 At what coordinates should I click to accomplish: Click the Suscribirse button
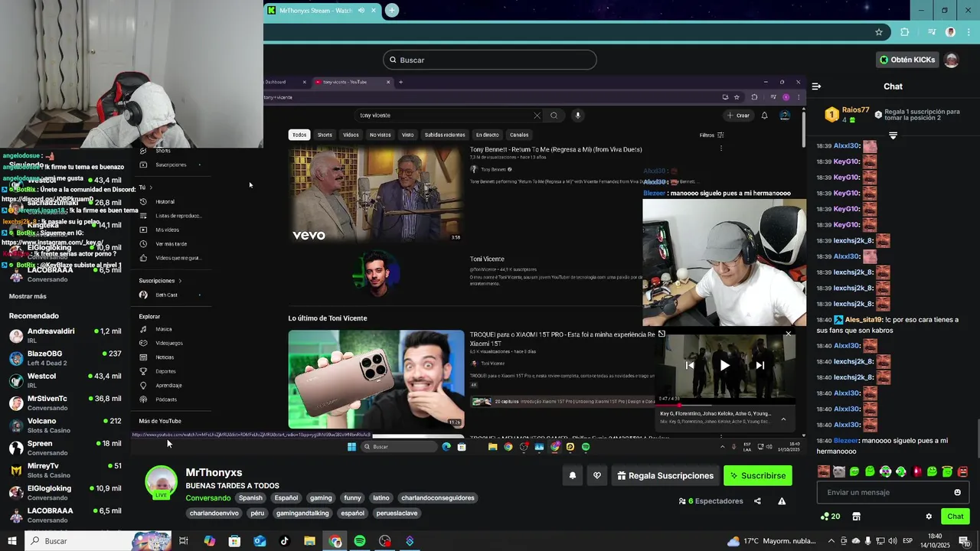tap(757, 475)
